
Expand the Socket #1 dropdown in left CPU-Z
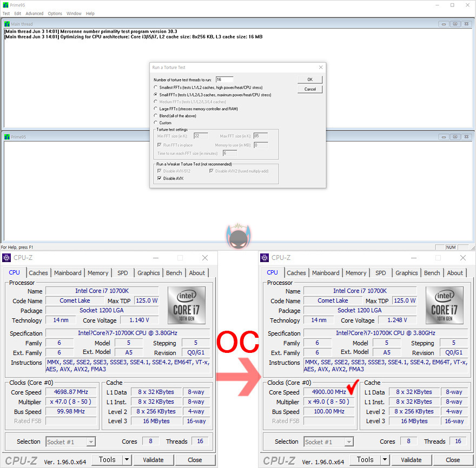pos(91,442)
